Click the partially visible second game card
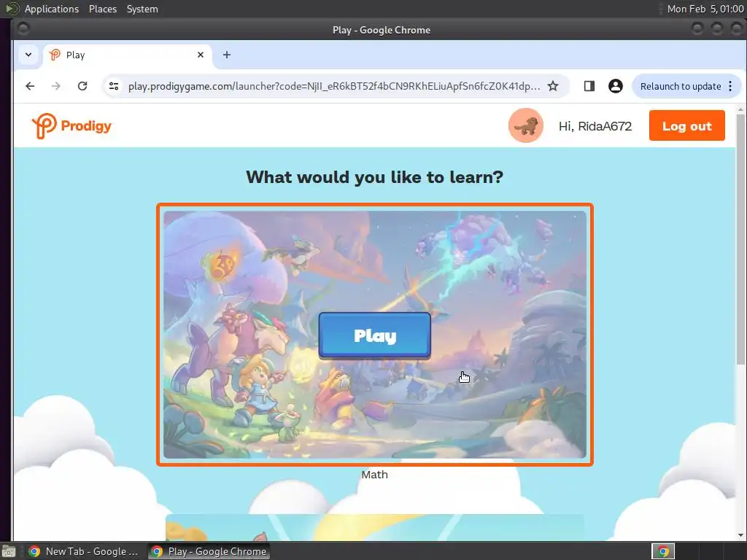This screenshot has height=560, width=747. point(374,527)
